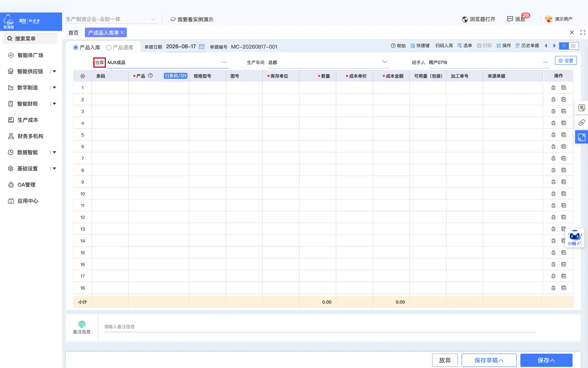Expand the 基础设置 menu

click(x=54, y=169)
